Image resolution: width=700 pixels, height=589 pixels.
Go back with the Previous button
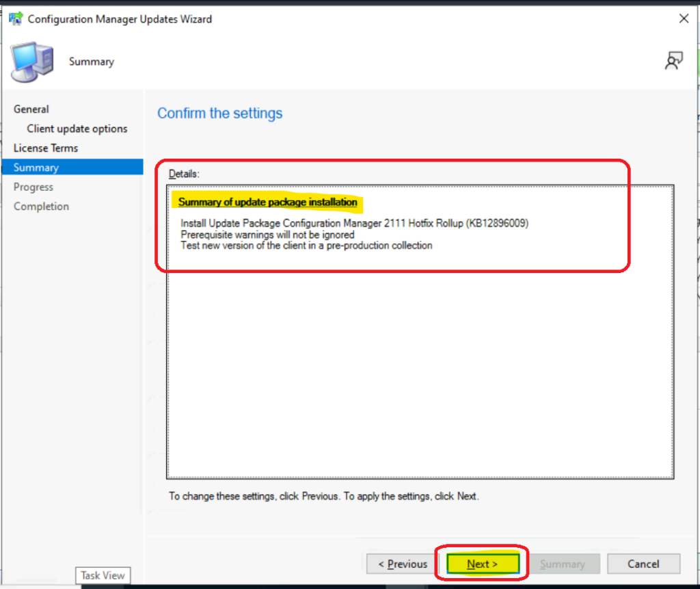pyautogui.click(x=403, y=564)
